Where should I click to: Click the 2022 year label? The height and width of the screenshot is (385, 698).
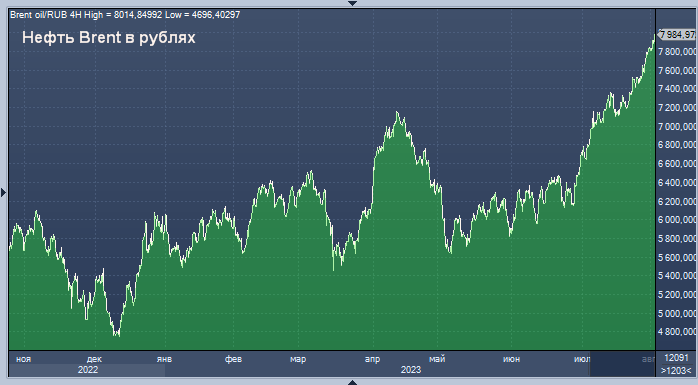point(88,370)
